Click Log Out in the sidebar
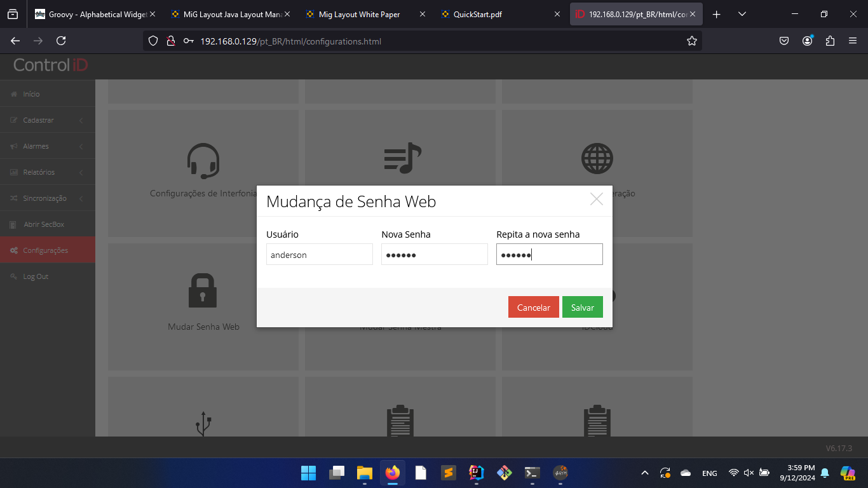The height and width of the screenshot is (488, 868). (36, 276)
